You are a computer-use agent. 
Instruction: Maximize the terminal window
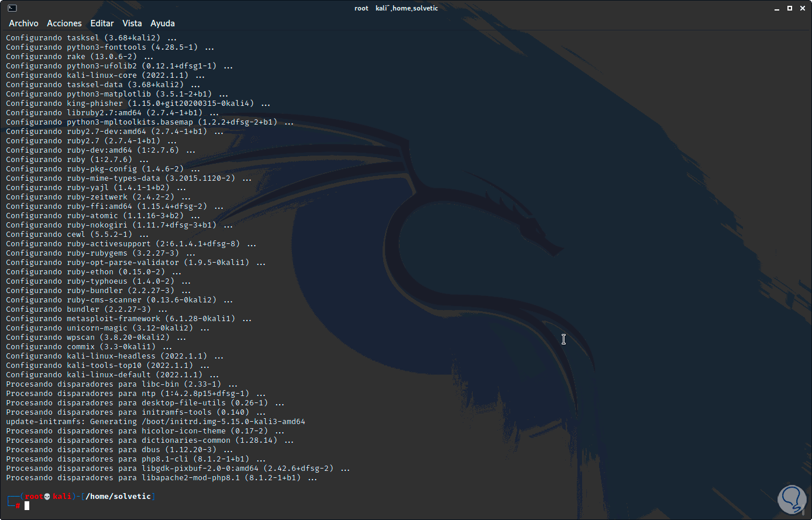(x=789, y=8)
